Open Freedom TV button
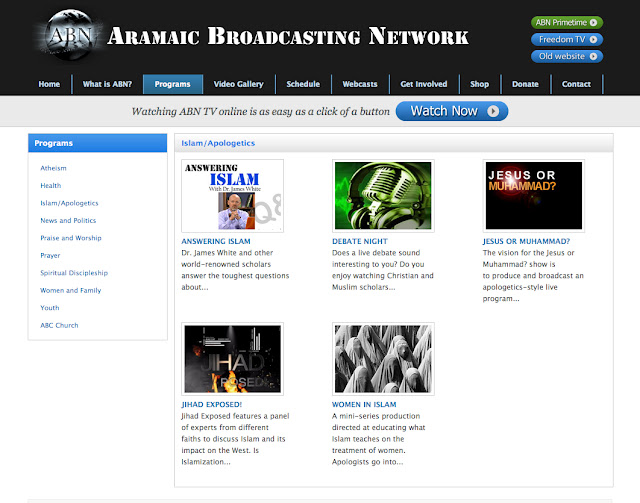Viewport: 640px width, 503px height. pyautogui.click(x=567, y=40)
